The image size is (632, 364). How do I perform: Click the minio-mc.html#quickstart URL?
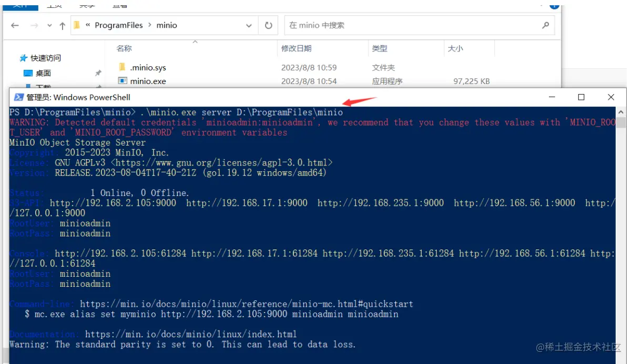tap(247, 304)
